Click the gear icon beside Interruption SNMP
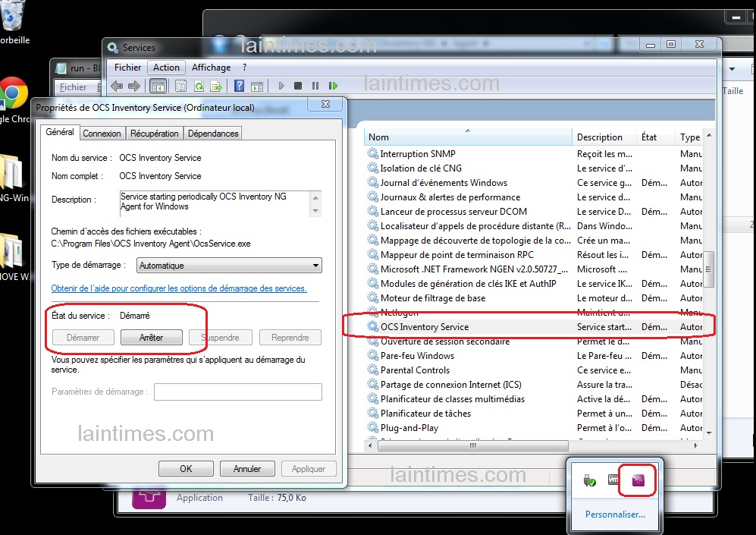Image resolution: width=756 pixels, height=535 pixels. tap(373, 153)
